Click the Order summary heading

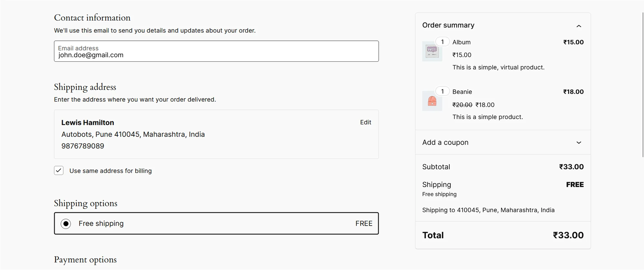[448, 25]
